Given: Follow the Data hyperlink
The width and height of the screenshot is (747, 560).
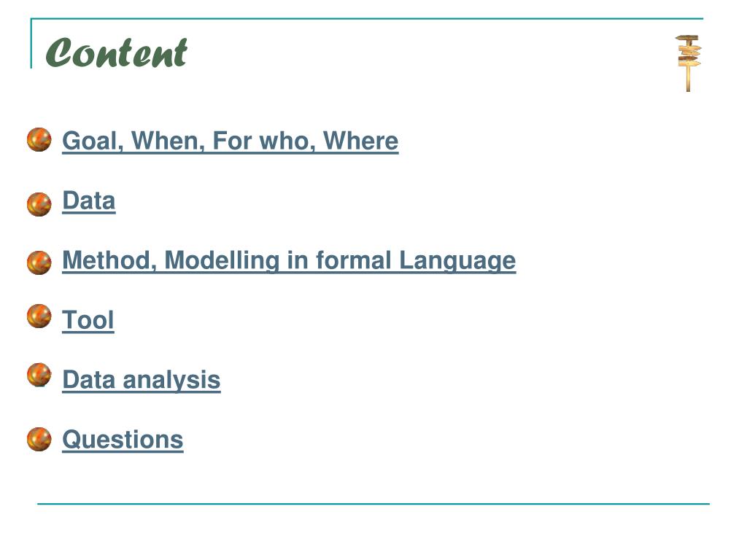Looking at the screenshot, I should click(88, 201).
